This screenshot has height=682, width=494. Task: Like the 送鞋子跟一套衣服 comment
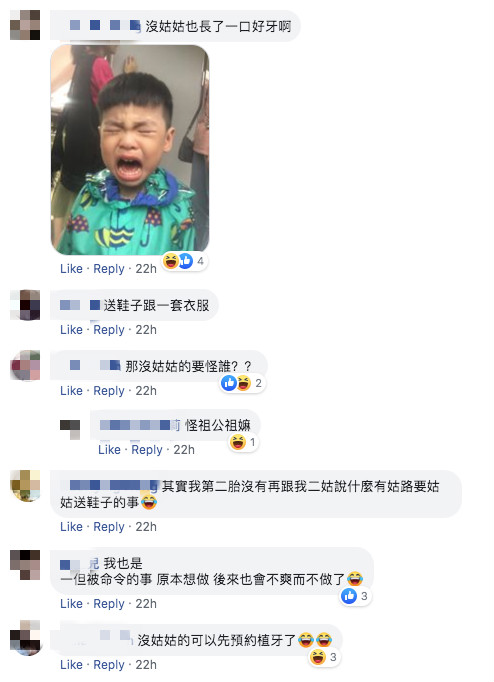[x=71, y=330]
